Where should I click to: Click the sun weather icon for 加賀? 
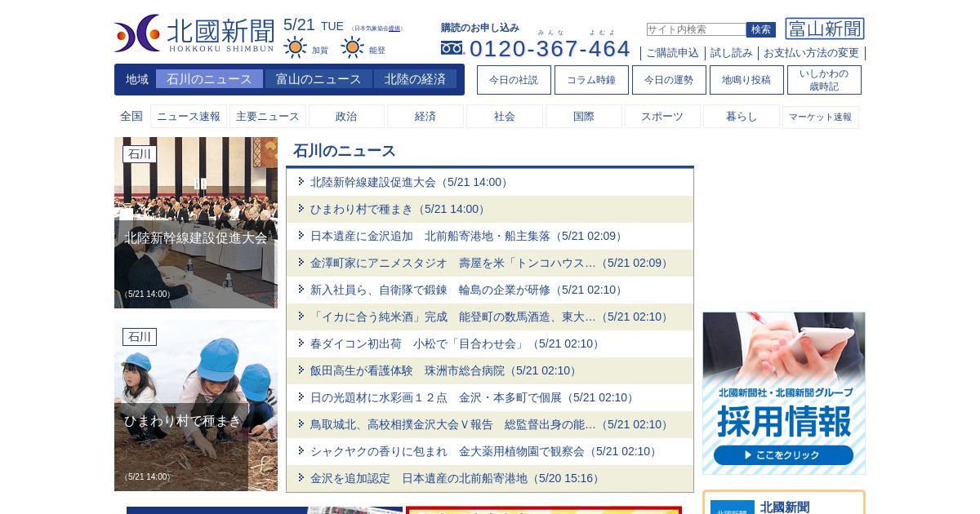[296, 48]
